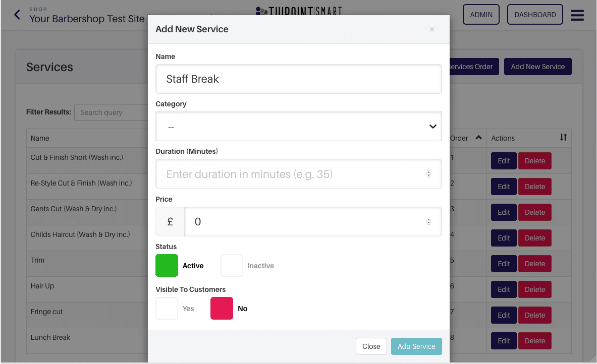Click the Price field spinner arrows
Screen dimensions: 597x364
pyautogui.click(x=428, y=221)
